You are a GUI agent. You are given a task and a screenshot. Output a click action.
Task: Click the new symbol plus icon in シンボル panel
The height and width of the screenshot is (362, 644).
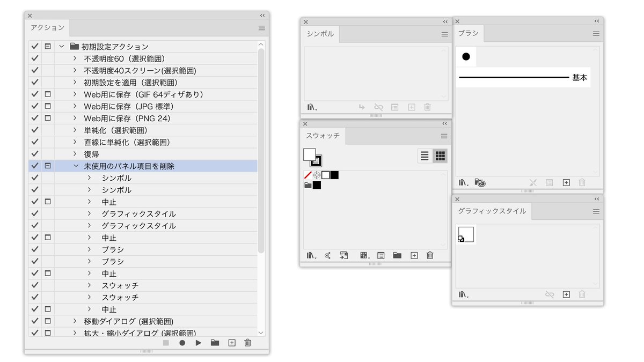[412, 107]
